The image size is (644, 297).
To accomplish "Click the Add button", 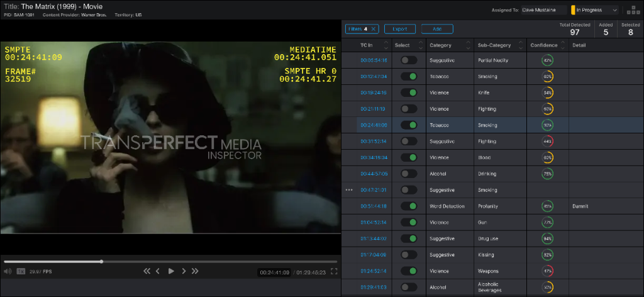I will [x=437, y=29].
